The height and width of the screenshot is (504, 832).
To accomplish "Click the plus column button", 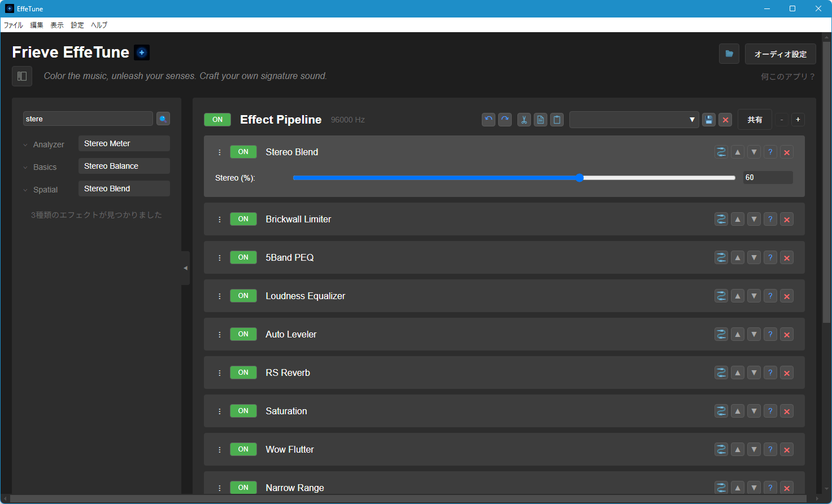I will point(798,120).
